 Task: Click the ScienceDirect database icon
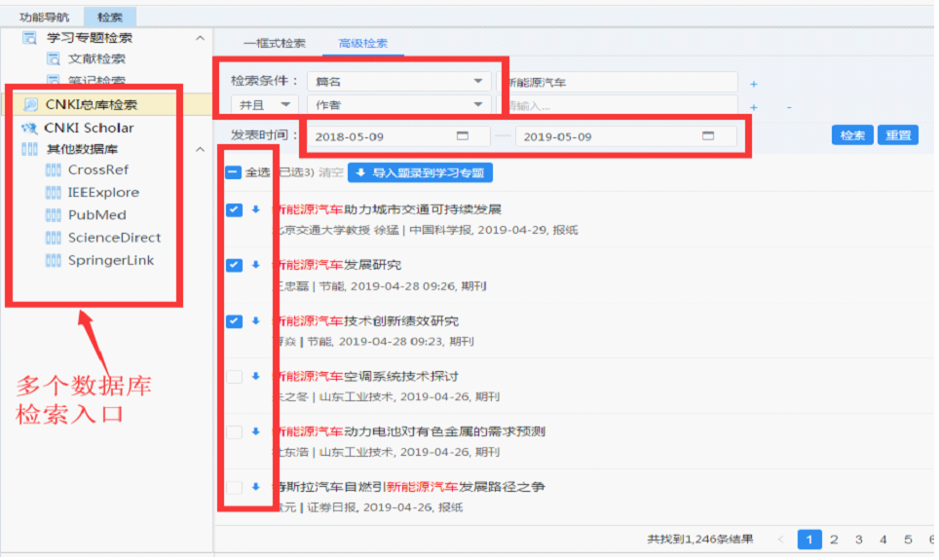(54, 238)
